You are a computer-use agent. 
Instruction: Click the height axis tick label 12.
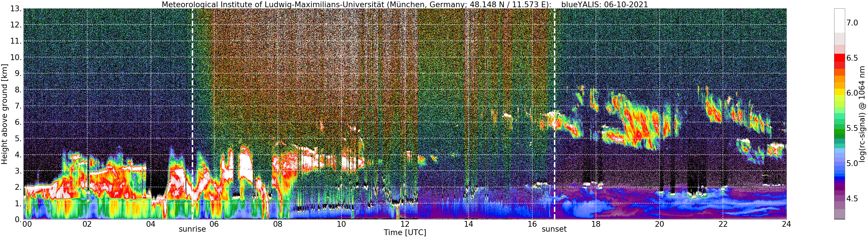click(16, 25)
